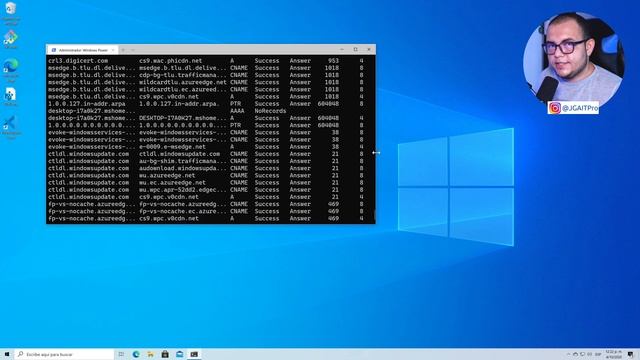
Task: Open the taskbar clock and date
Action: tap(613, 354)
